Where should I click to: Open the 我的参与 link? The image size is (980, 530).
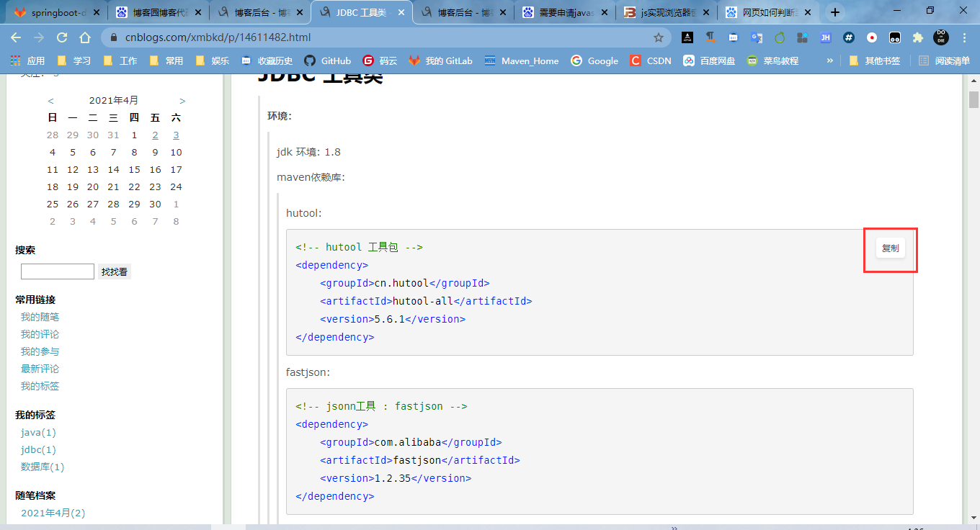coord(40,351)
